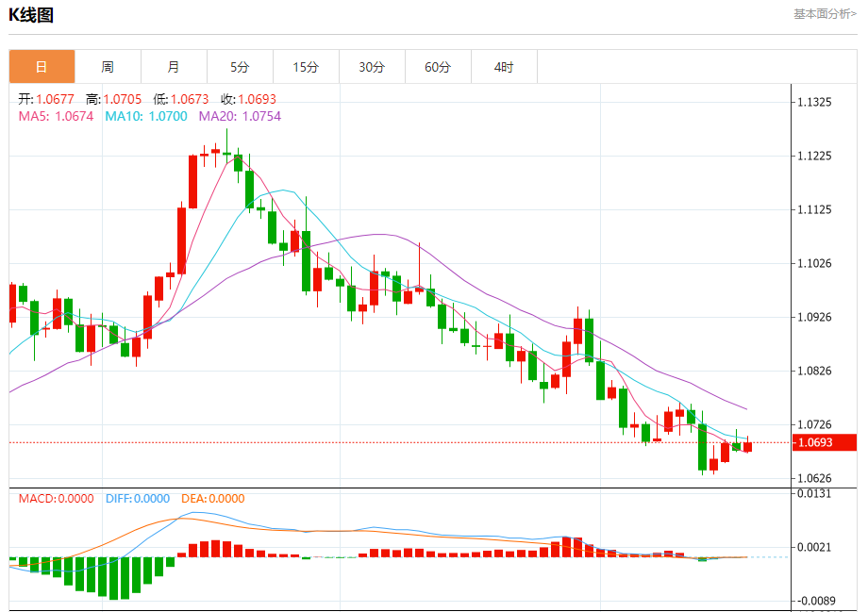The height and width of the screenshot is (612, 868).
Task: Click the MA5: 1.0674 label
Action: pos(56,116)
